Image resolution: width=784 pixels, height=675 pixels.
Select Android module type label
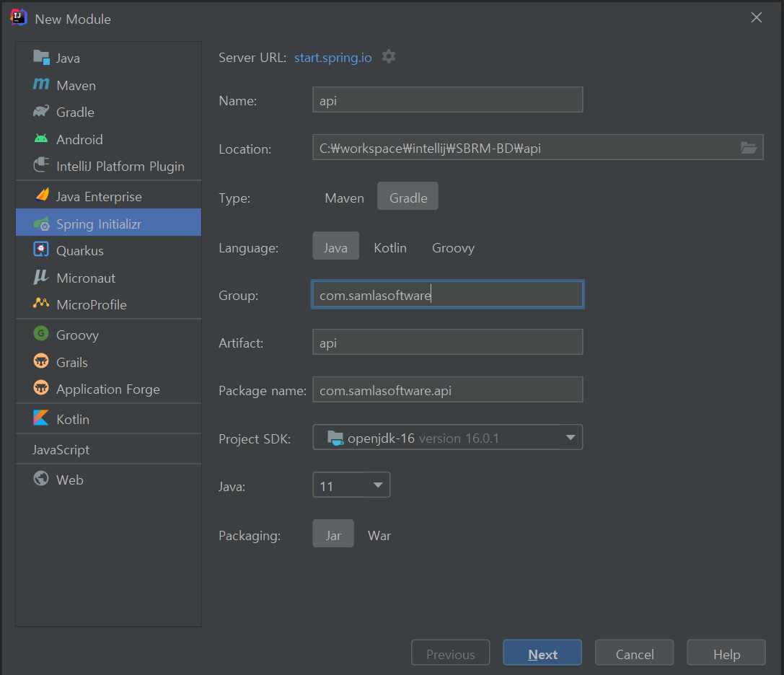79,139
